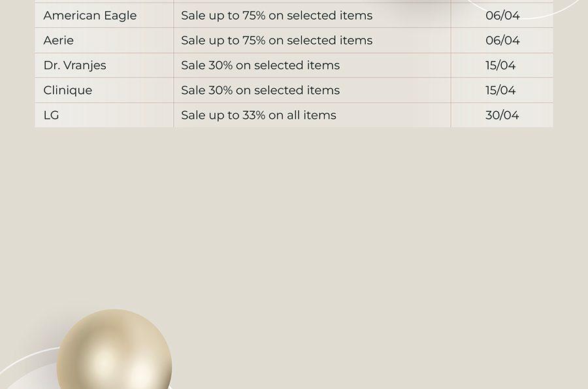This screenshot has width=588, height=389.
Task: Click American Eagle's 06/04 date
Action: pyautogui.click(x=502, y=16)
